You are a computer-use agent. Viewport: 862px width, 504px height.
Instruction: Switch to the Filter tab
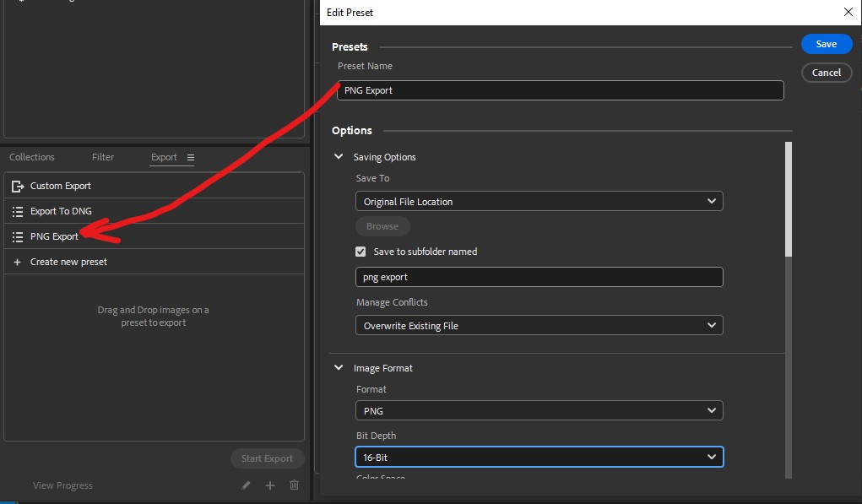tap(102, 156)
